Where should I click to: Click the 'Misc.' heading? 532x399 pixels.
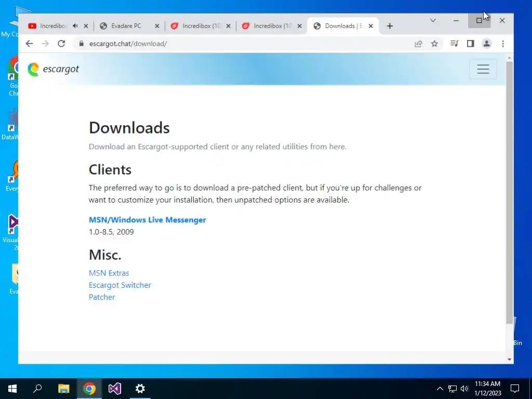(105, 255)
